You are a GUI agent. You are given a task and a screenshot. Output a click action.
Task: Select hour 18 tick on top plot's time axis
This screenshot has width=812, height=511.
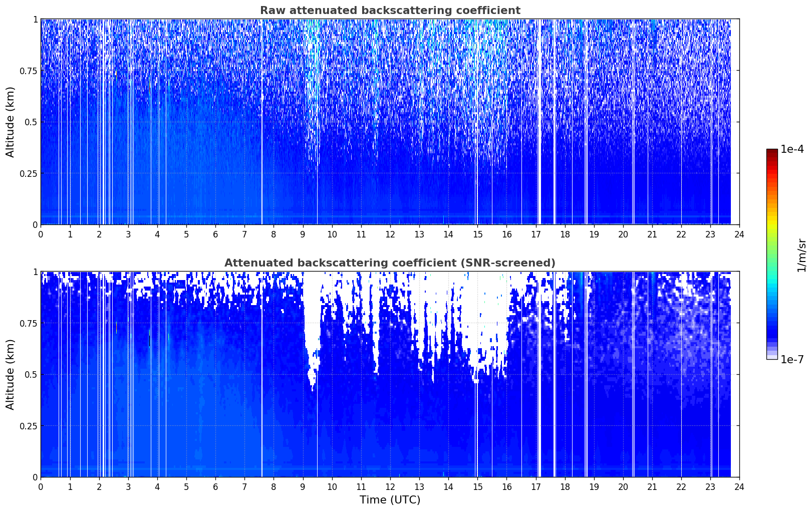tap(565, 234)
